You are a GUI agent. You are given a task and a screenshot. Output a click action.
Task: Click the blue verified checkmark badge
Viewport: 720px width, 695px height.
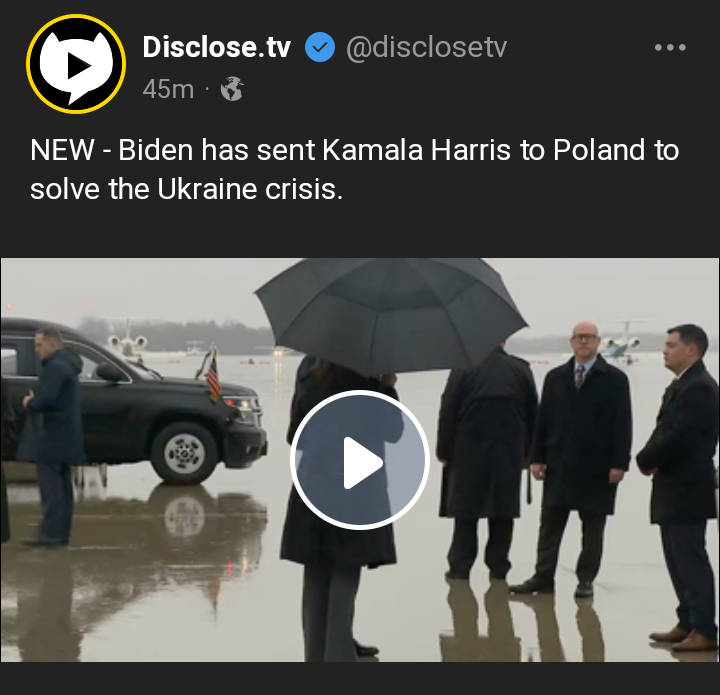[x=320, y=47]
